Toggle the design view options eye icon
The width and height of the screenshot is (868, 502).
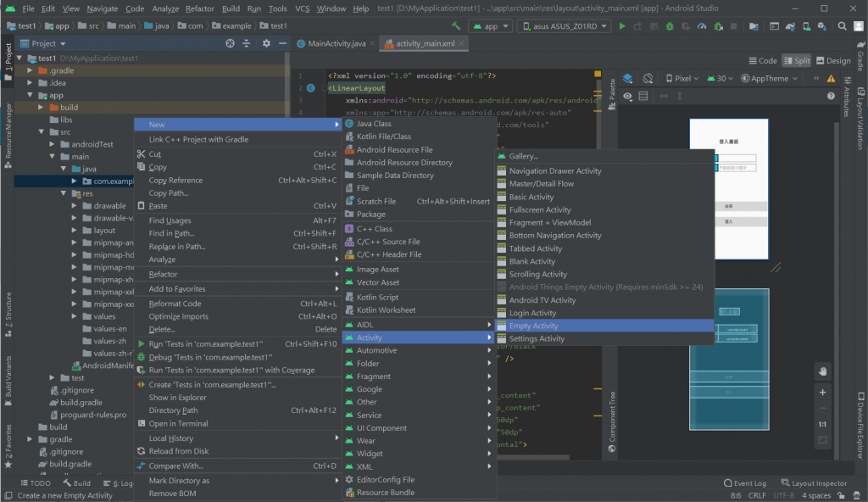628,97
